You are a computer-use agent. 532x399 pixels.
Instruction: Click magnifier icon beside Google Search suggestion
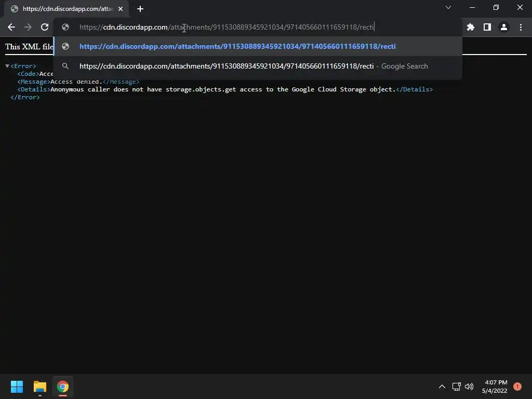pyautogui.click(x=65, y=66)
